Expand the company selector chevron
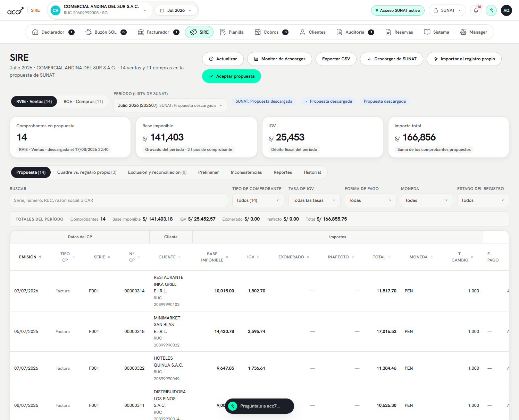Image resolution: width=519 pixels, height=420 pixels. click(145, 10)
